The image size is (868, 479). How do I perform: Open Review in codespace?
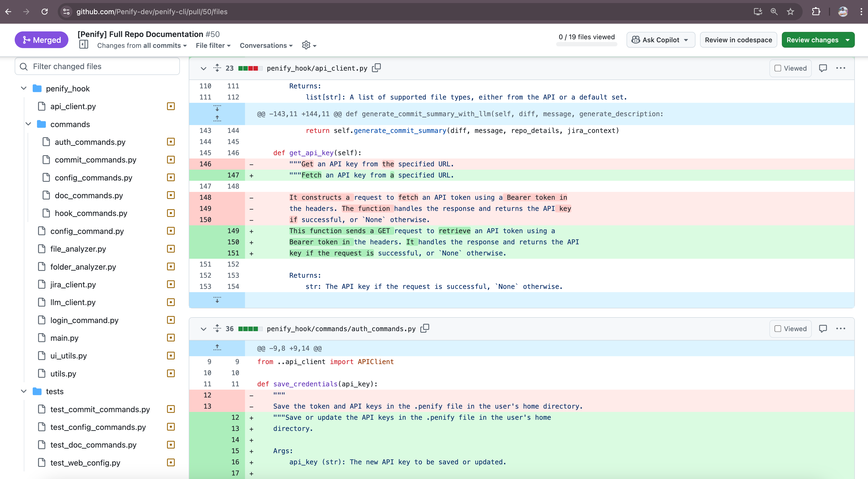(x=738, y=39)
